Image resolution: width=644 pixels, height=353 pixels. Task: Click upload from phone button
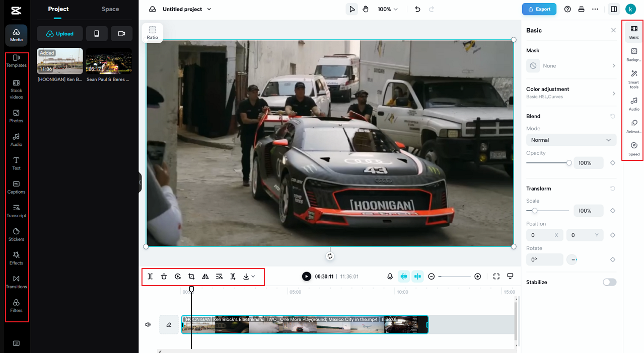click(97, 34)
